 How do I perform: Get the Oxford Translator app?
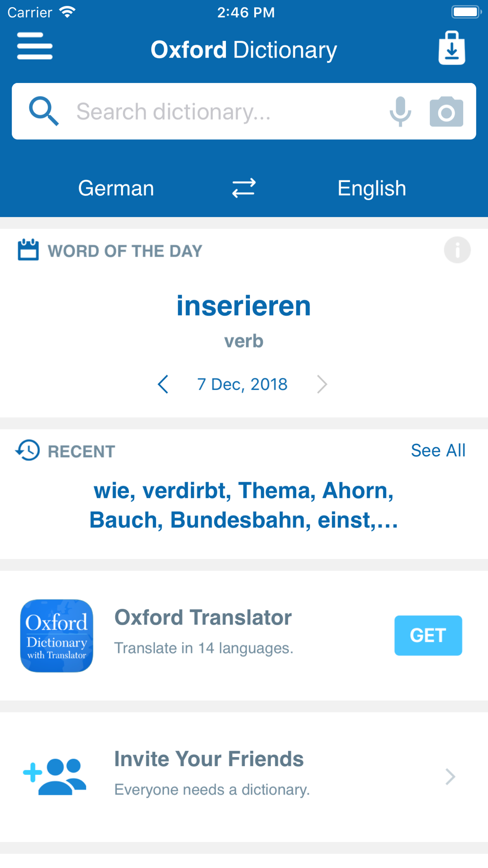(428, 635)
